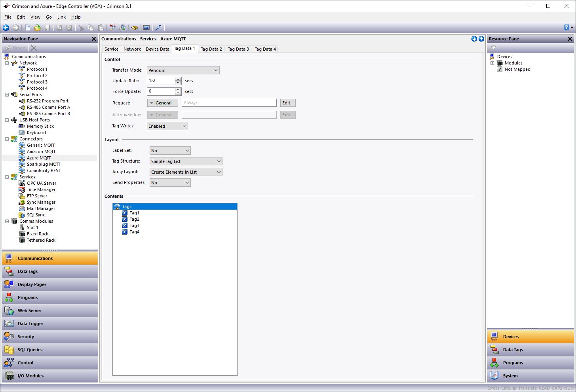The image size is (576, 392).
Task: Click the blue Back navigation arrow
Action: pos(6,28)
